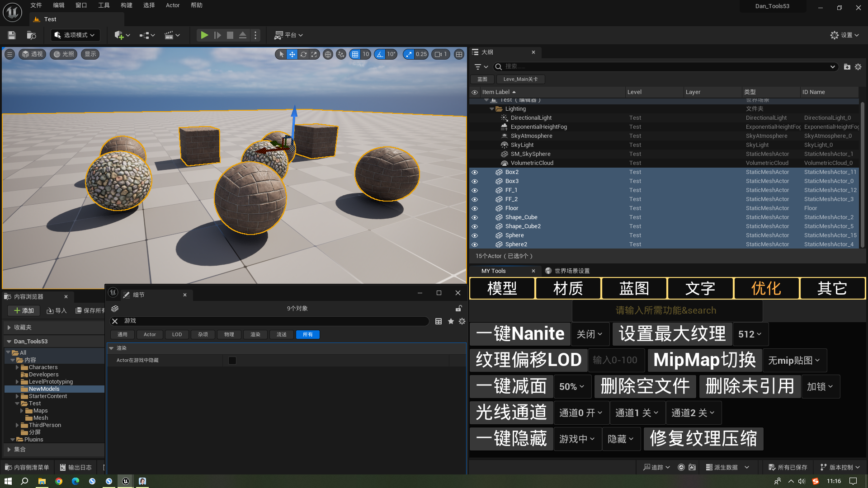Click 添加 in the content browser
868x488 pixels.
[24, 311]
